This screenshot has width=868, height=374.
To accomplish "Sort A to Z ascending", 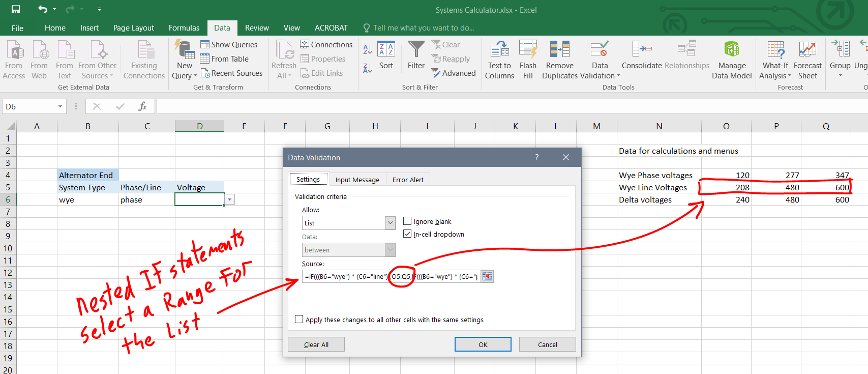I will [x=367, y=49].
